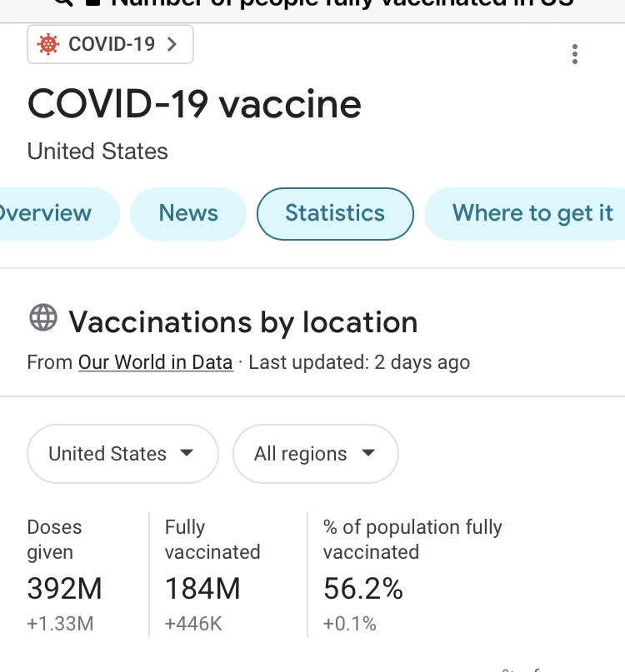The width and height of the screenshot is (625, 672).
Task: Click the 56.2% population fully vaccinated value
Action: click(363, 589)
